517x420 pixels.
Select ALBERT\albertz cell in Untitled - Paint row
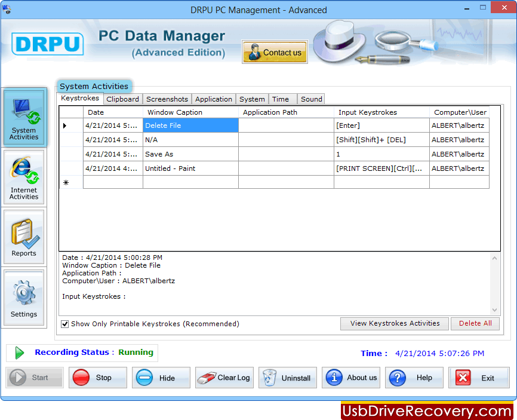[459, 168]
